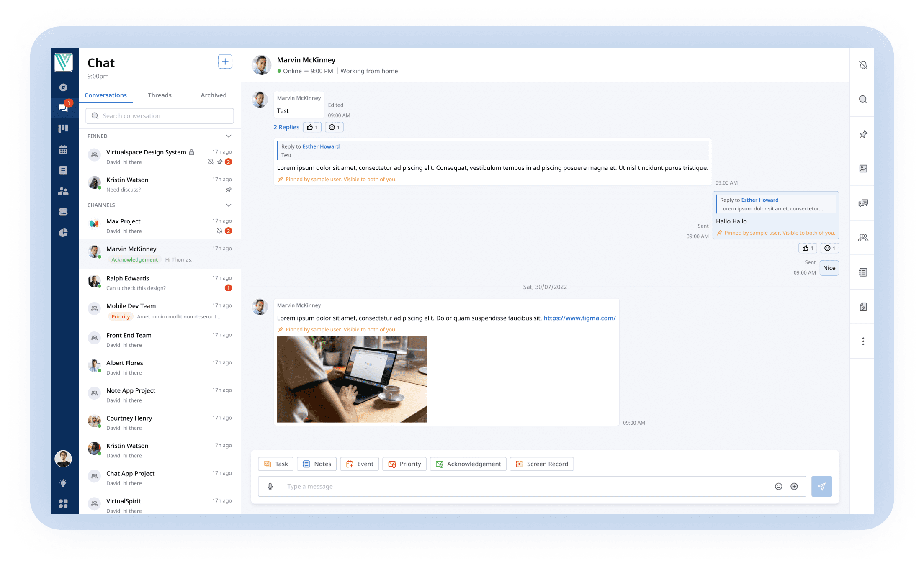Toggle the thumbs-up reaction on Test message
This screenshot has height=567, width=924.
tap(312, 127)
